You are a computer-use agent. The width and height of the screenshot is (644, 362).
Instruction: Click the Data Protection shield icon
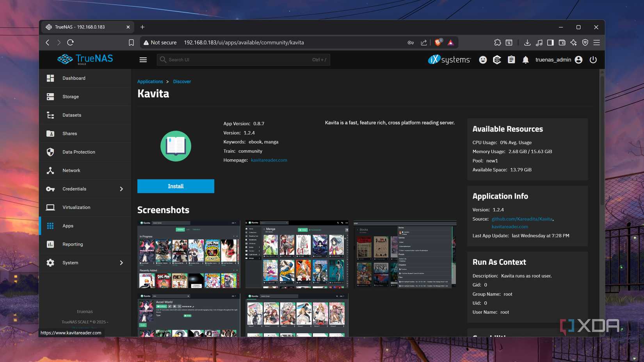pyautogui.click(x=50, y=152)
